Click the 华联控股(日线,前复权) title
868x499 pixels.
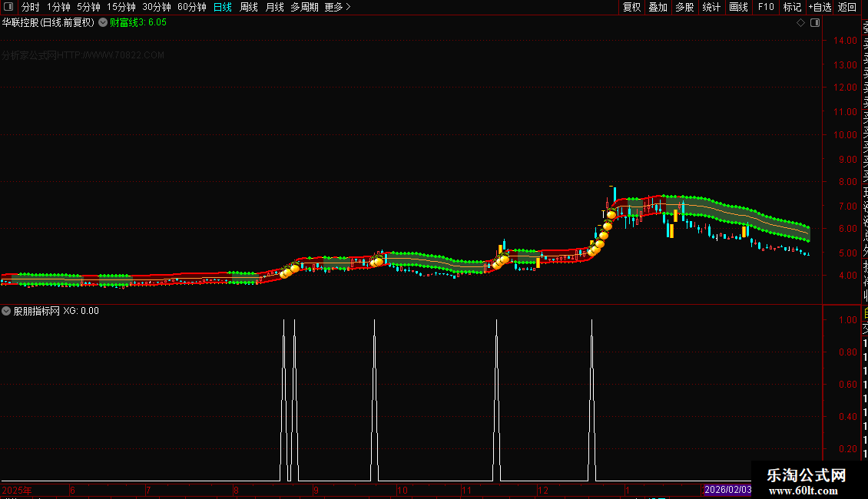point(48,23)
